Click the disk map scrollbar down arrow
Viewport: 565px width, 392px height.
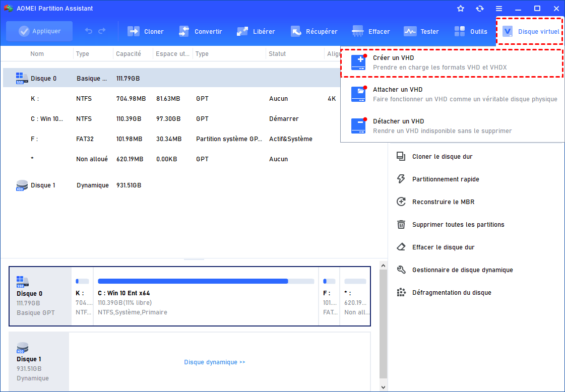pyautogui.click(x=384, y=387)
